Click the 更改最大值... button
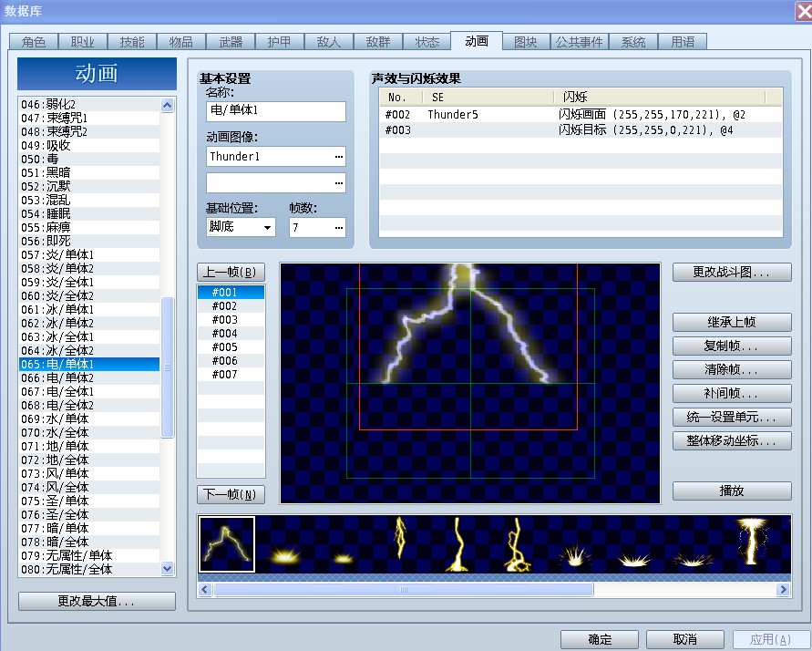 (97, 601)
